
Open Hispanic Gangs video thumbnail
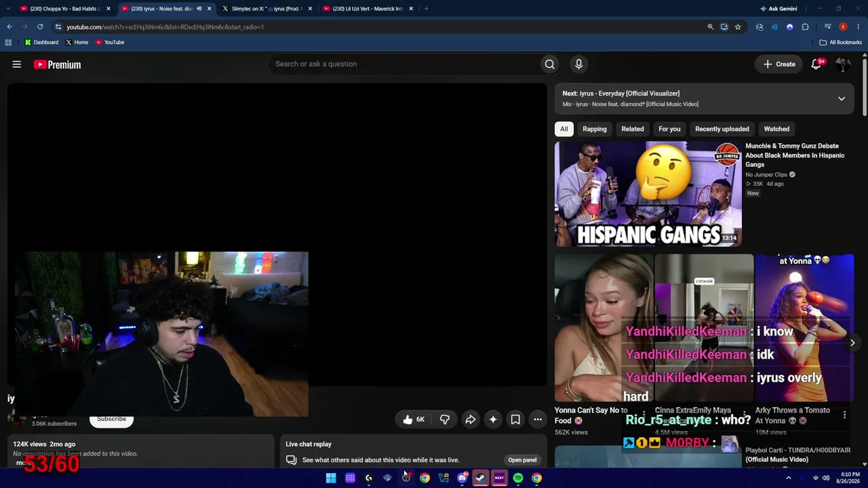tap(648, 194)
